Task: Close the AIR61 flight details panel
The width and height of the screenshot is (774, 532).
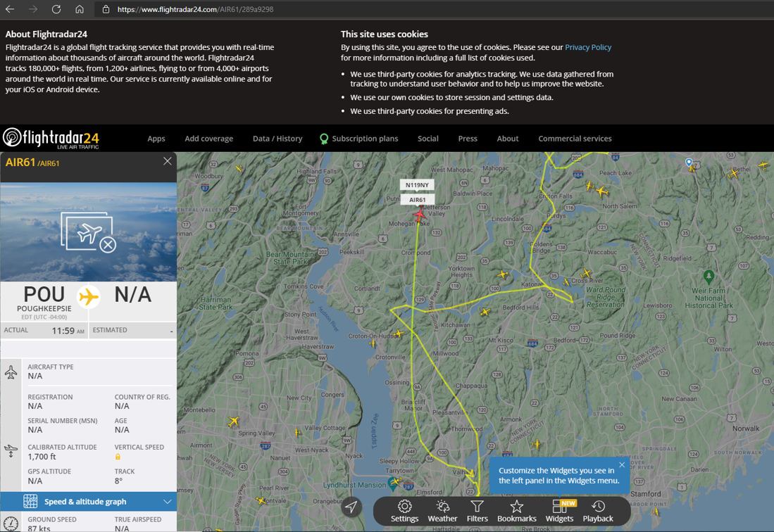Action: point(168,161)
